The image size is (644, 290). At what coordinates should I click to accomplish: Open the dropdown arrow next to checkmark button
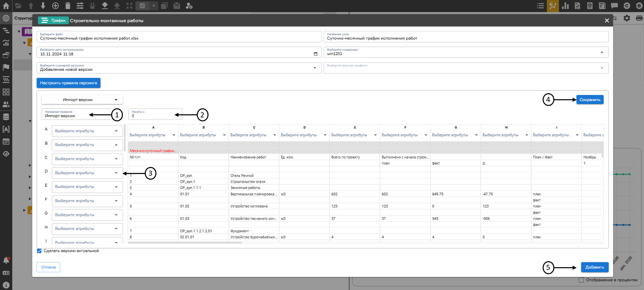(153, 6)
